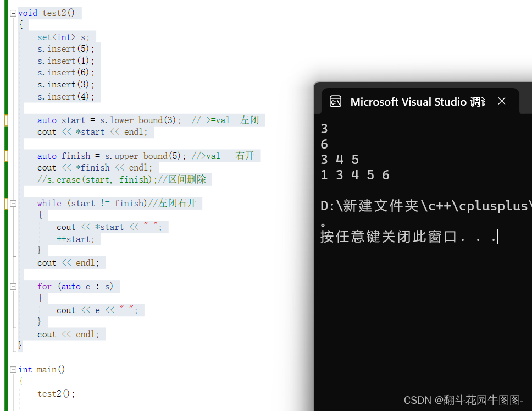
Task: Click the '++start;' line
Action: (x=75, y=239)
